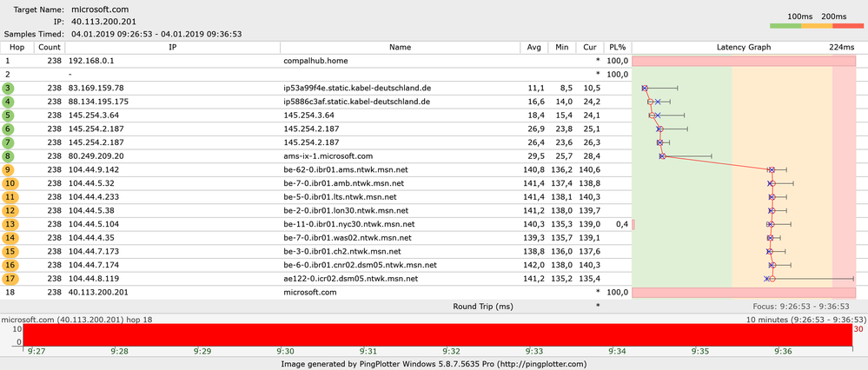Click be-6-0.ibr01.cnr02.dsm05.ntwk.msn.net
This screenshot has height=370, width=868.
[x=360, y=265]
